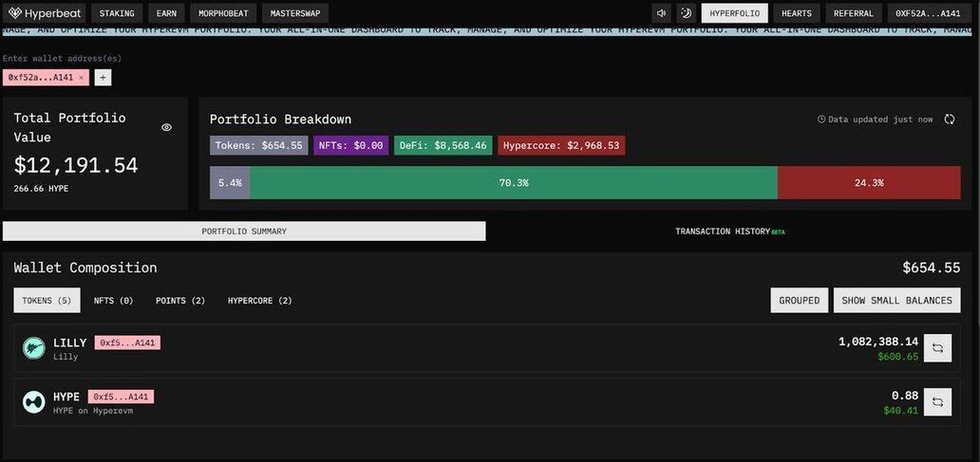Refresh portfolio data icon
The width and height of the screenshot is (980, 462).
coord(949,120)
